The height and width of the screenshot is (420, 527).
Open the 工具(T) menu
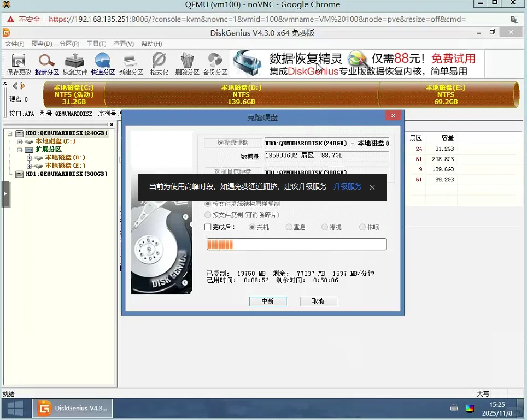click(x=97, y=43)
